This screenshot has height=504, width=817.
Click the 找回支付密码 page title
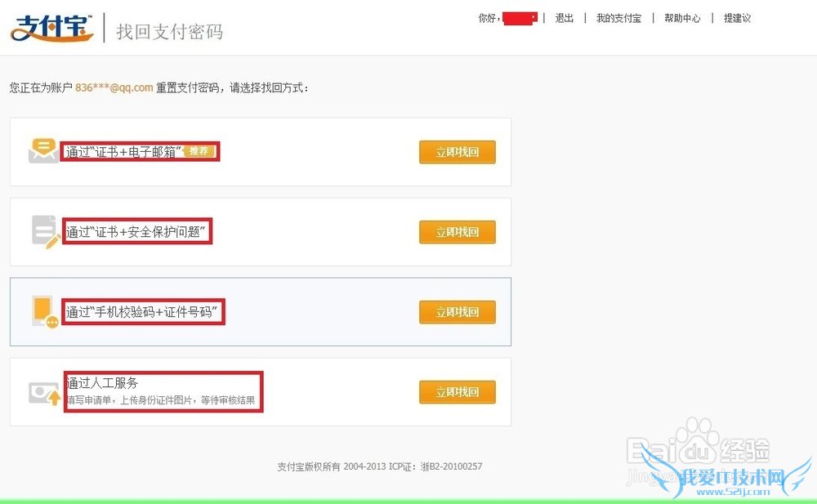[x=170, y=32]
